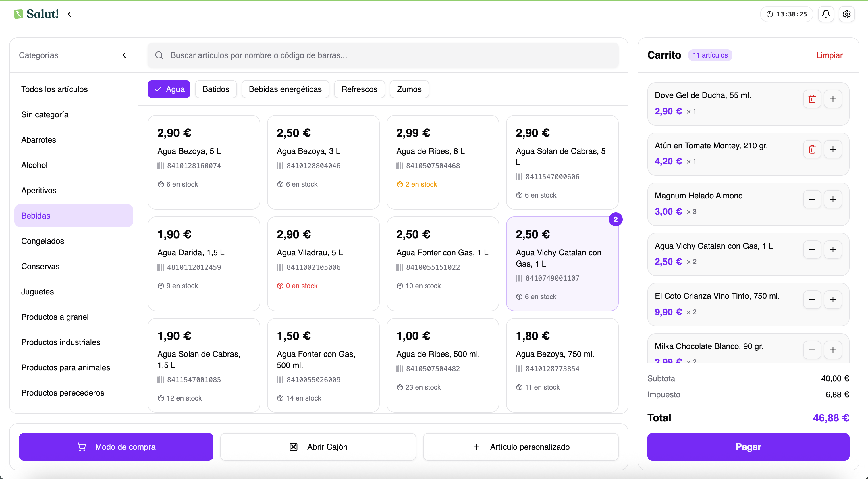Open Abarrotes category
The height and width of the screenshot is (479, 868).
(x=74, y=140)
